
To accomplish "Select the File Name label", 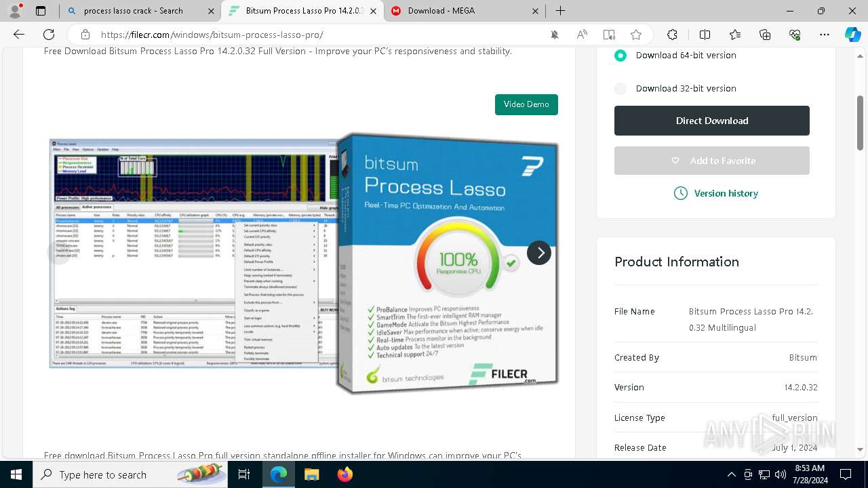I will [635, 312].
